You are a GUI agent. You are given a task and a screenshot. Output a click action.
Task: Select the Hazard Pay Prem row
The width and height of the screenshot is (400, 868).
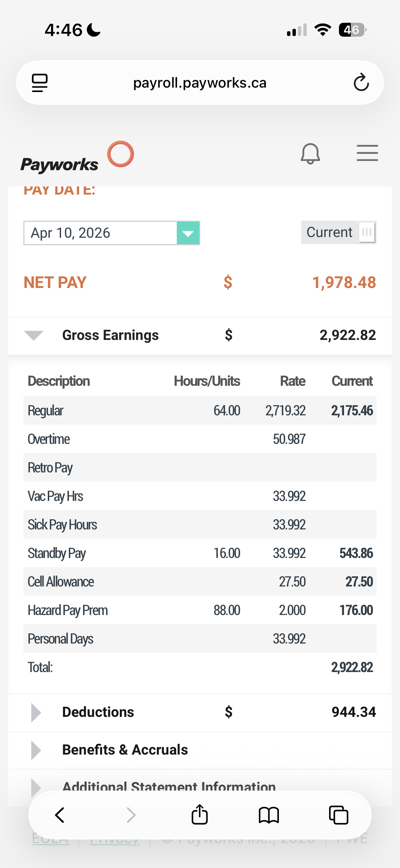coord(199,610)
